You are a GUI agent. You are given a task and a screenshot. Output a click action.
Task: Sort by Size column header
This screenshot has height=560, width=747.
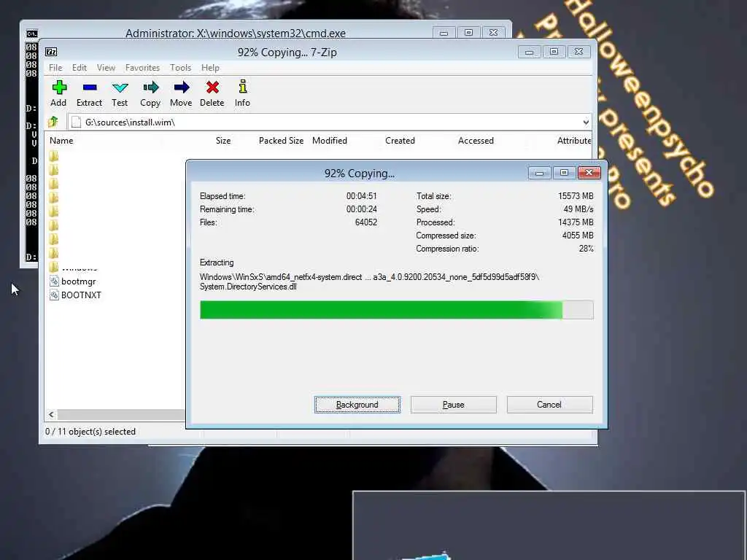[223, 141]
